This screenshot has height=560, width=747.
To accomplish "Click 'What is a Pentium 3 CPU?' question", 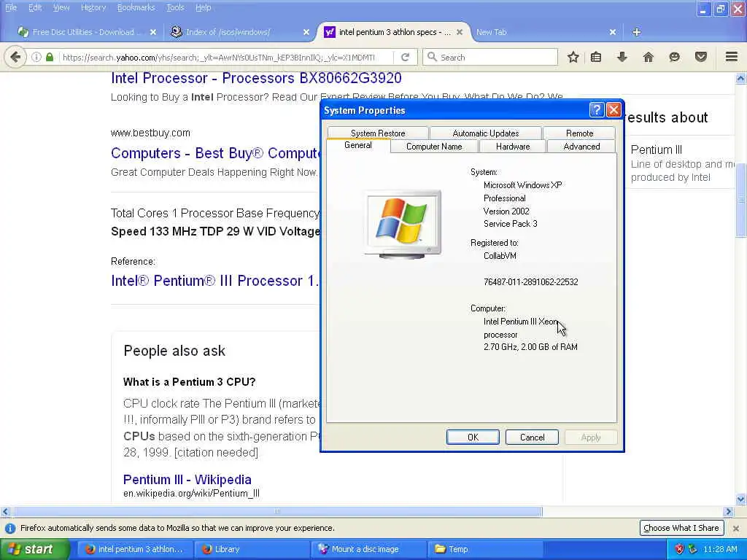I will (189, 382).
